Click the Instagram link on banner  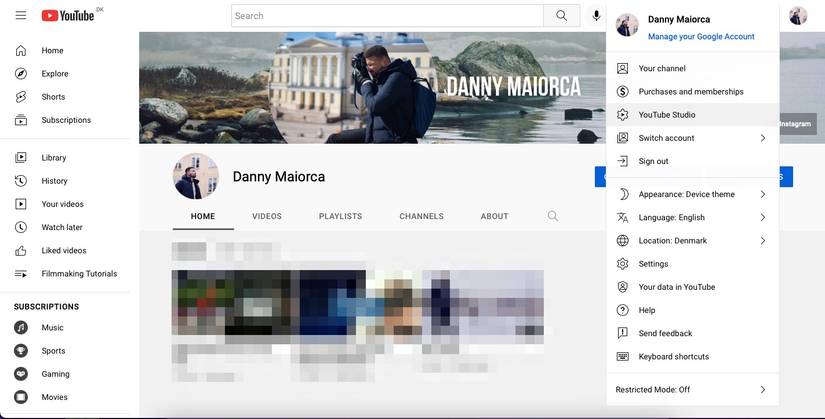pos(797,124)
